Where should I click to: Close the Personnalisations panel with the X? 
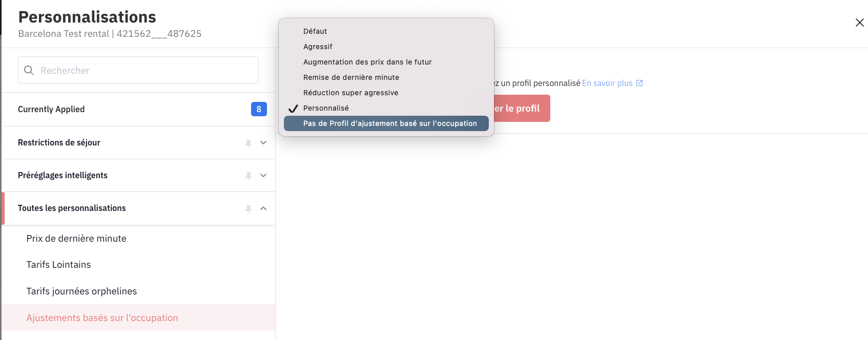(x=860, y=23)
